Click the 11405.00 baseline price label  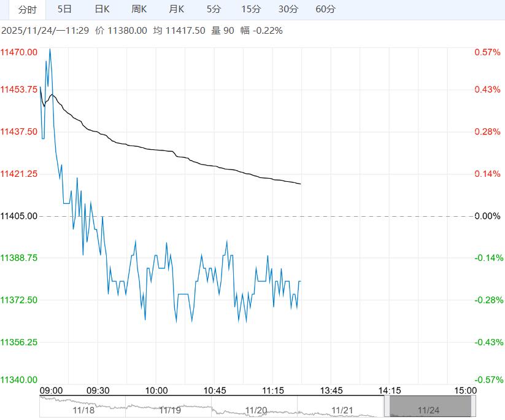[18, 216]
